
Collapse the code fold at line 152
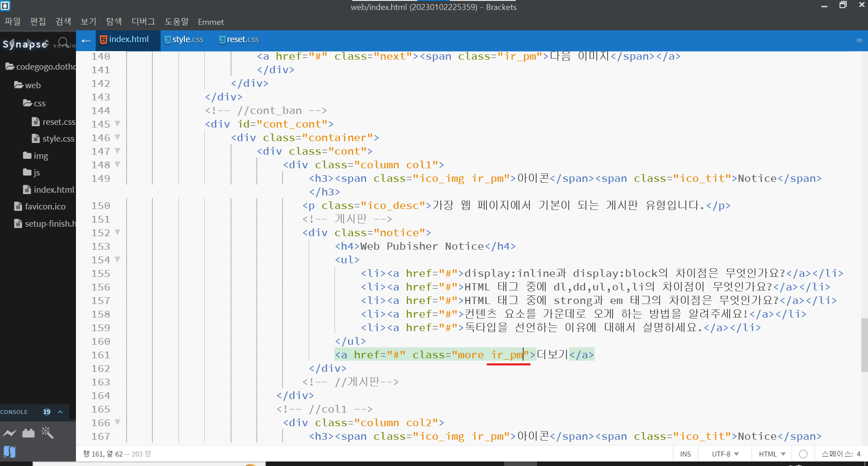point(118,232)
